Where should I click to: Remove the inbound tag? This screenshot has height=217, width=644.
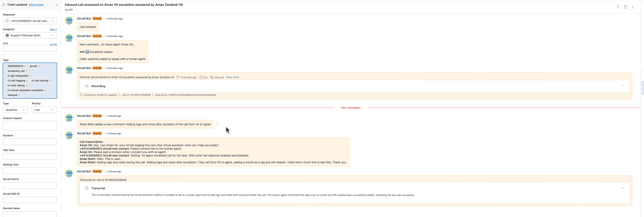point(19,95)
